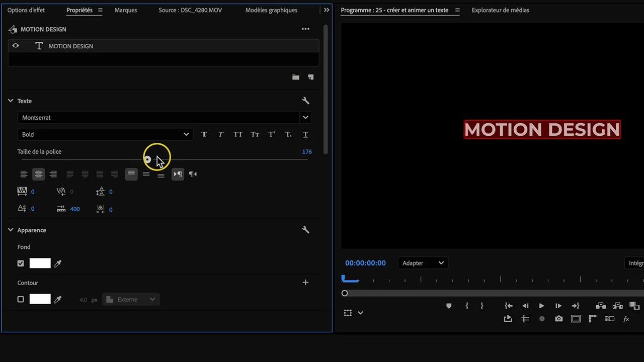The height and width of the screenshot is (362, 644).
Task: Underline the text with the underline icon
Action: (x=305, y=134)
